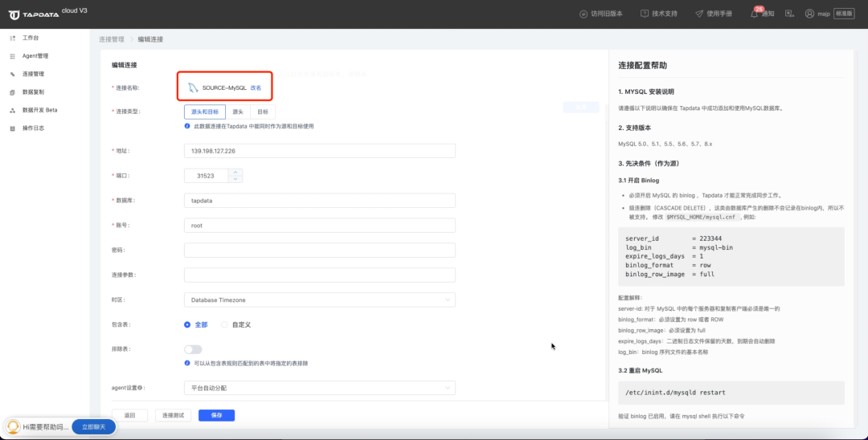Click the 地址 input field
The height and width of the screenshot is (440, 868).
click(x=319, y=151)
